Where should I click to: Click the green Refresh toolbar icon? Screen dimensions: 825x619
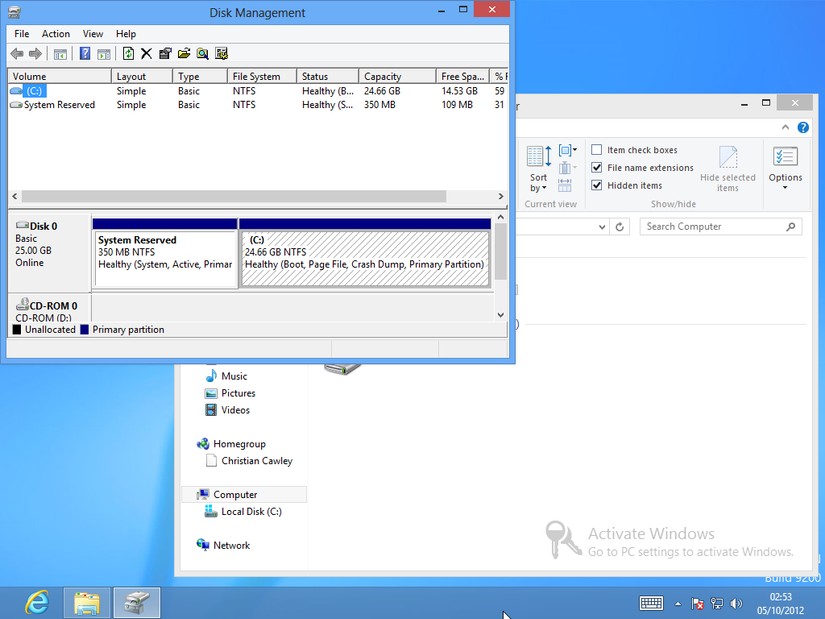tap(128, 54)
